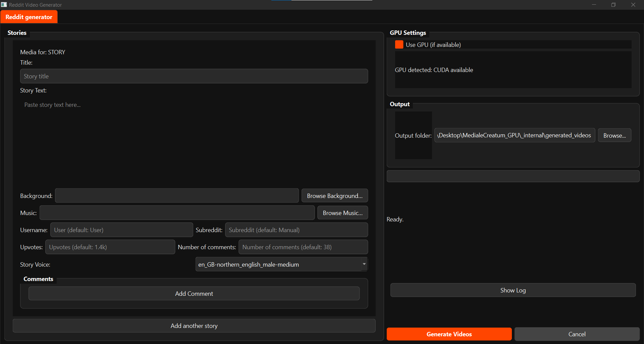Click the empty progress bar
The height and width of the screenshot is (344, 644).
click(x=513, y=176)
